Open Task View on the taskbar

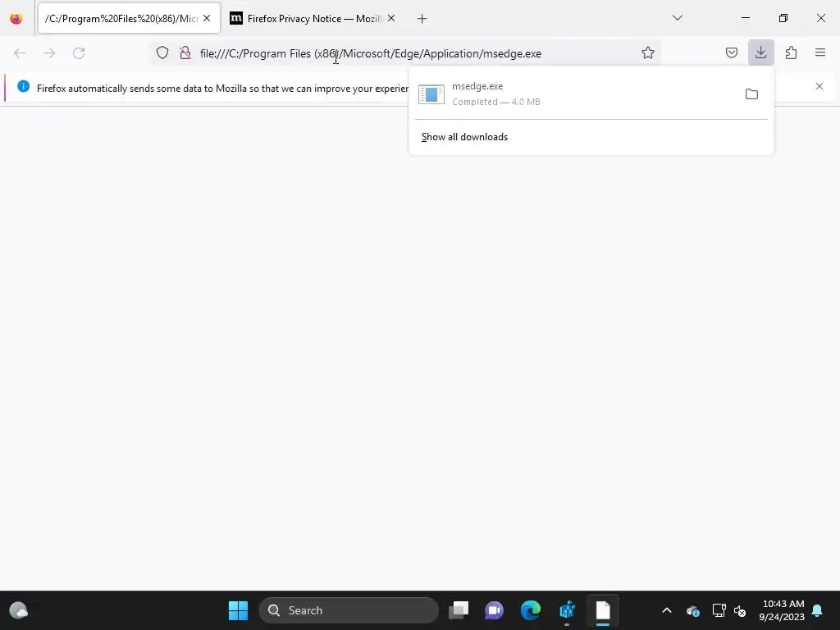(x=459, y=610)
